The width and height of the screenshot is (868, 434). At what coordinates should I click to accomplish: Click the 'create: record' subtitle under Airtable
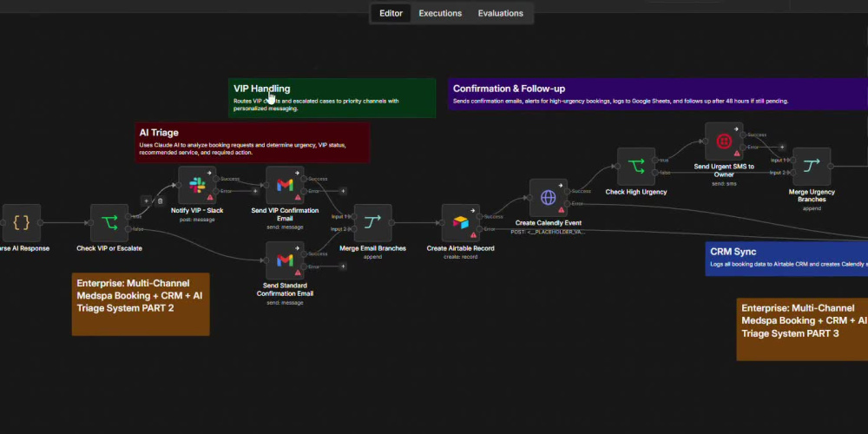coord(461,257)
